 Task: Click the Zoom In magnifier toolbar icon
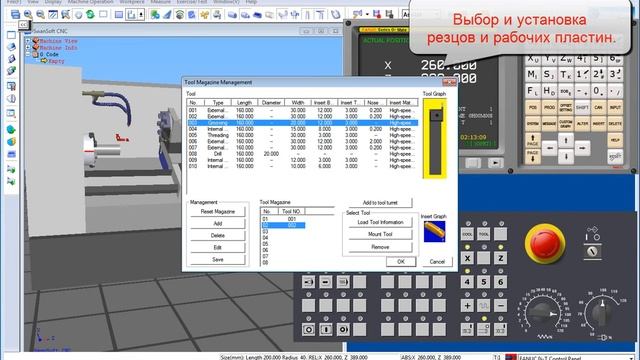pos(28,15)
